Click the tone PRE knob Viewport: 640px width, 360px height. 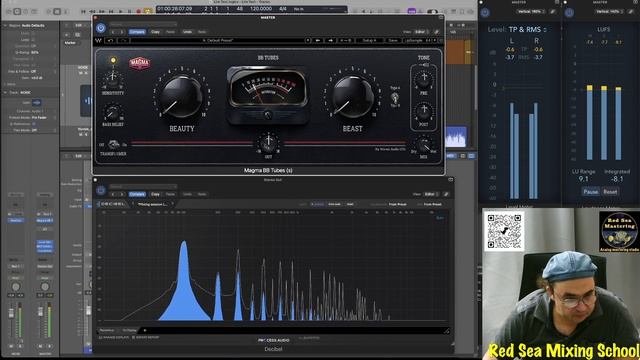[424, 80]
